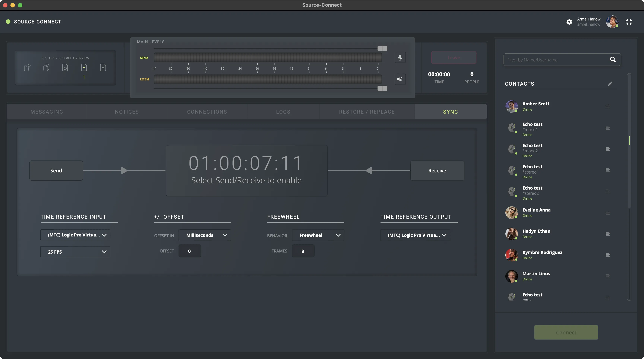Click the stacked duplicate files icon in overview

point(46,67)
